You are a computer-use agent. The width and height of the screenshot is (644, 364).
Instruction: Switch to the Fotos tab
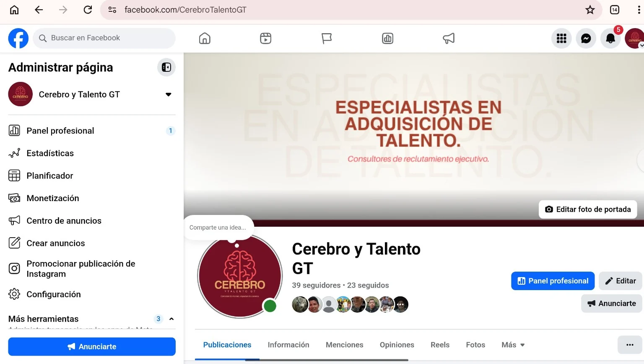pyautogui.click(x=475, y=345)
